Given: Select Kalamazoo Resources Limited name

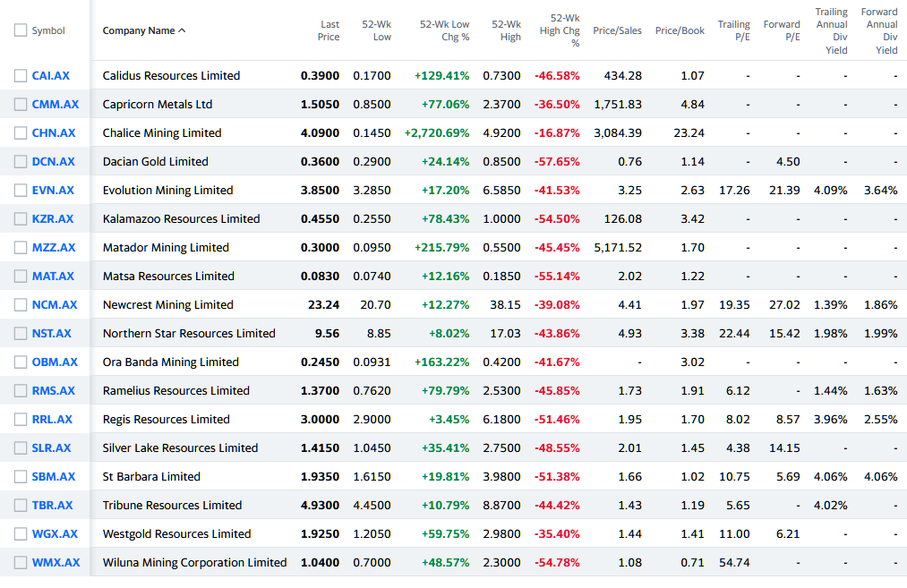Looking at the screenshot, I should [182, 218].
